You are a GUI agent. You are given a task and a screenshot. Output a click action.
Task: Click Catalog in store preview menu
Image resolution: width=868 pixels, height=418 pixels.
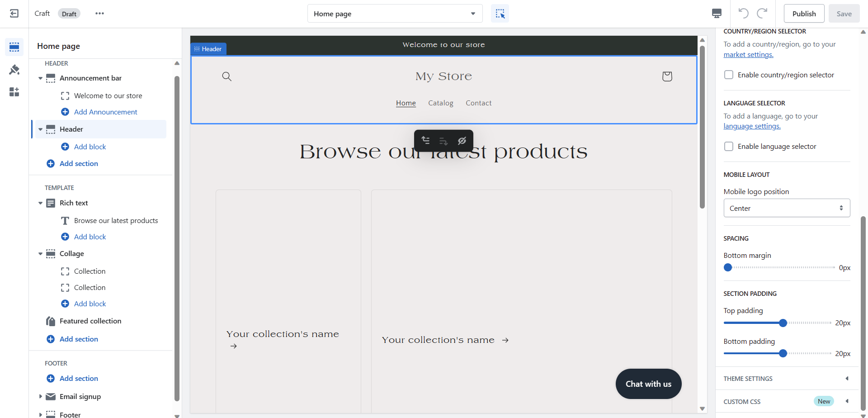[441, 103]
